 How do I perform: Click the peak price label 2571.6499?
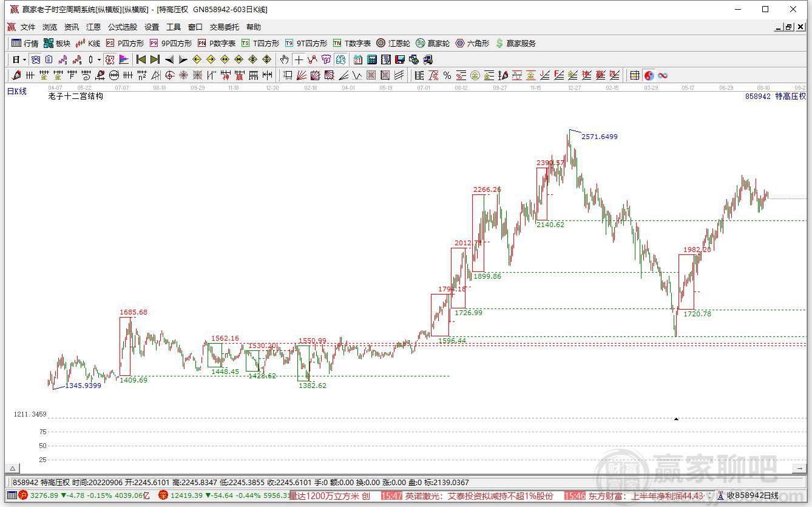click(x=600, y=137)
